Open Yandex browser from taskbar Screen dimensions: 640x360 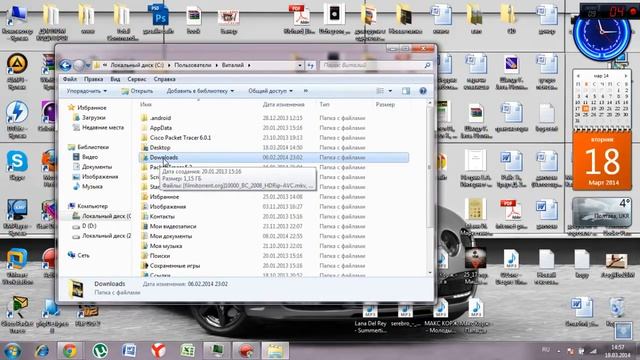click(x=158, y=351)
